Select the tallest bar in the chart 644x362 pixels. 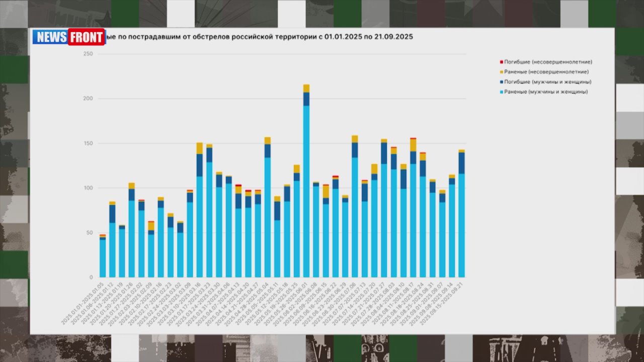tap(306, 180)
